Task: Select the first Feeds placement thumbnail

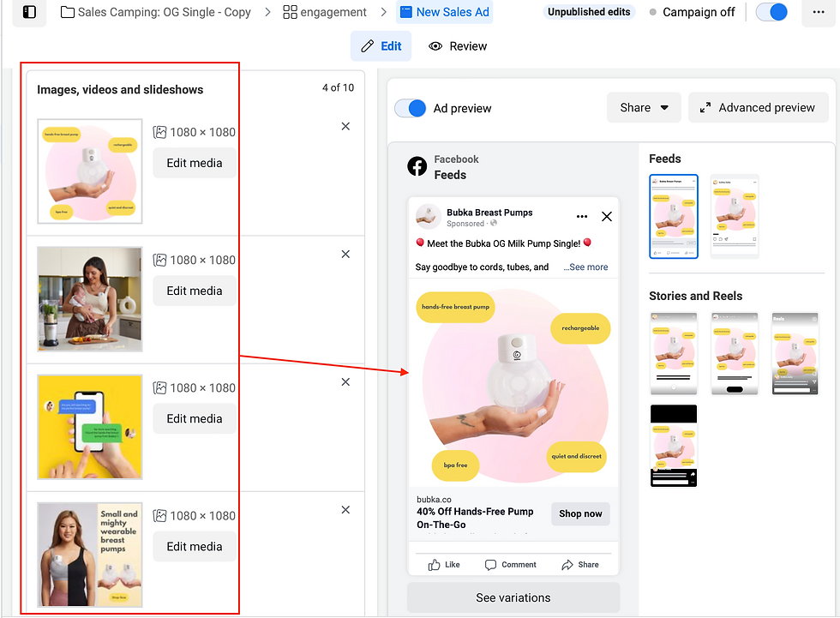Action: (x=674, y=216)
